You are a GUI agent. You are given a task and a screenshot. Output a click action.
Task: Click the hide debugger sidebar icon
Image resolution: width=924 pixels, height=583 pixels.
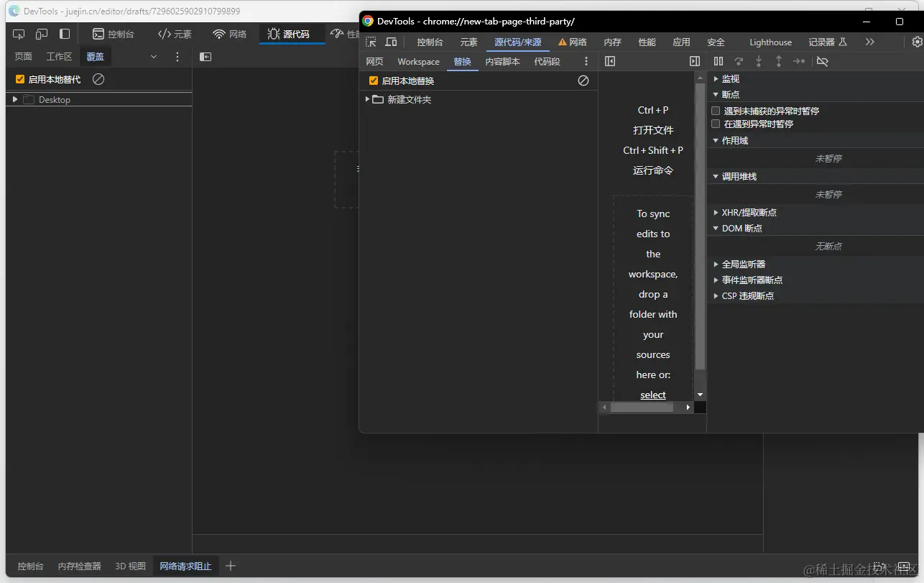tap(695, 62)
